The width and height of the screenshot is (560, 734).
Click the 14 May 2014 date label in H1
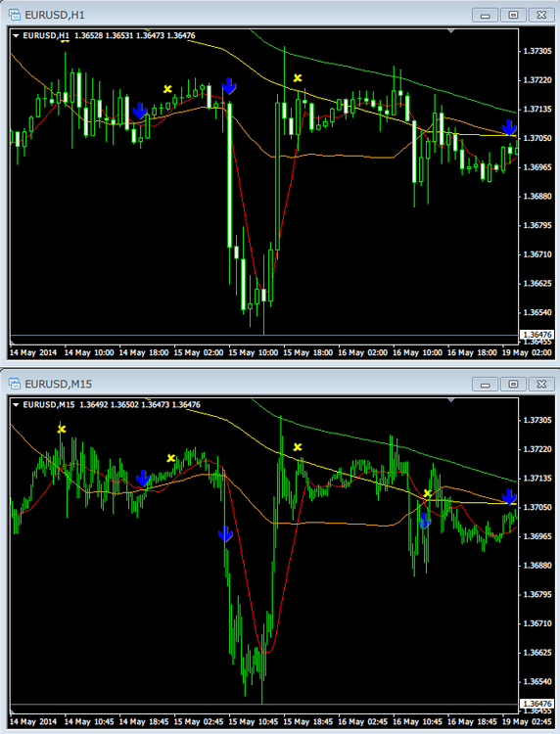pos(32,352)
